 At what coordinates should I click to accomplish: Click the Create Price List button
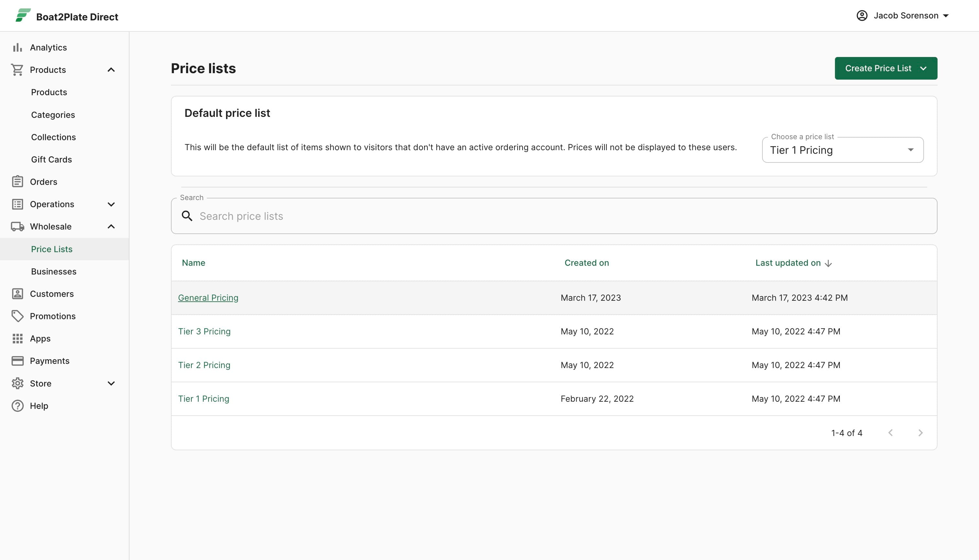tap(886, 68)
